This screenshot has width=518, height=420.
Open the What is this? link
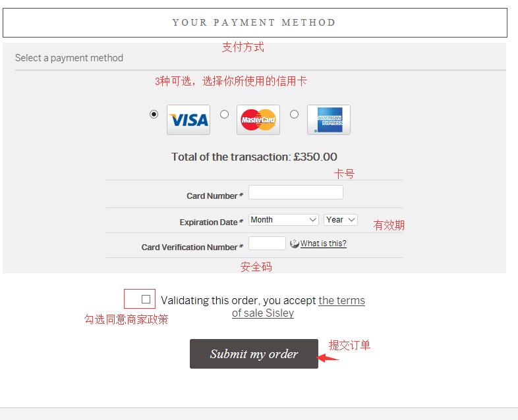[323, 244]
